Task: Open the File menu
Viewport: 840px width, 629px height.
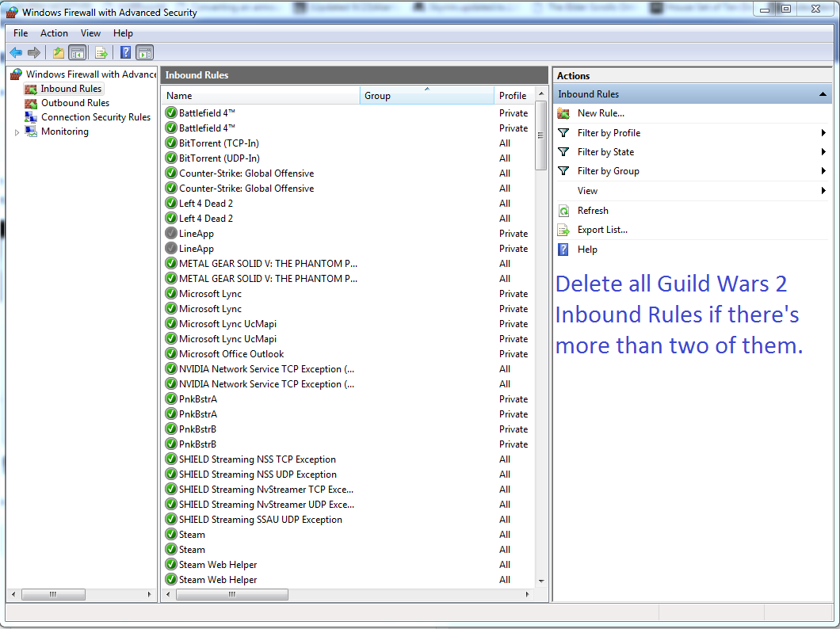Action: [21, 33]
